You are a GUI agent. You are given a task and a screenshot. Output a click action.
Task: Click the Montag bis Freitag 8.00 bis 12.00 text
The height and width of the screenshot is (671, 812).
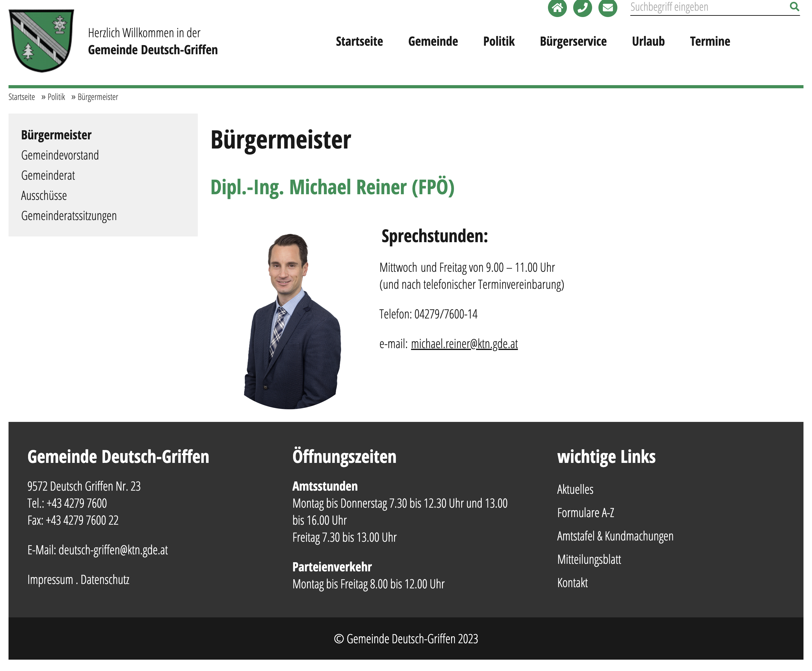368,584
